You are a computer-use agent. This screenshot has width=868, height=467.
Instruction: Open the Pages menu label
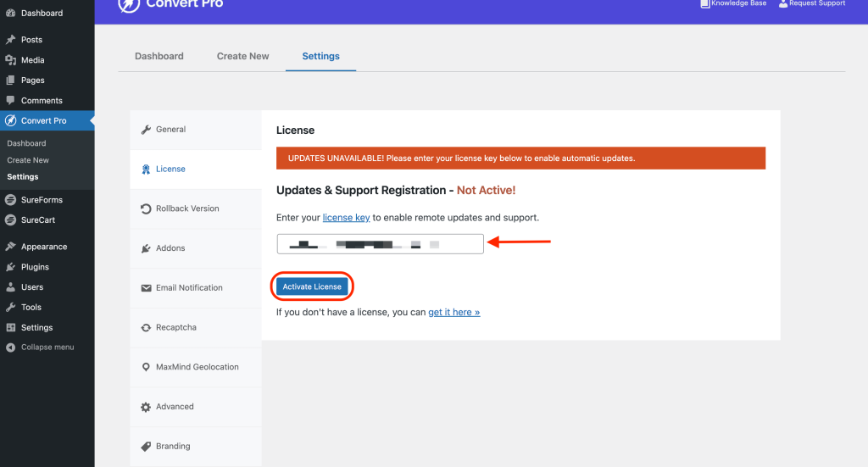point(33,81)
